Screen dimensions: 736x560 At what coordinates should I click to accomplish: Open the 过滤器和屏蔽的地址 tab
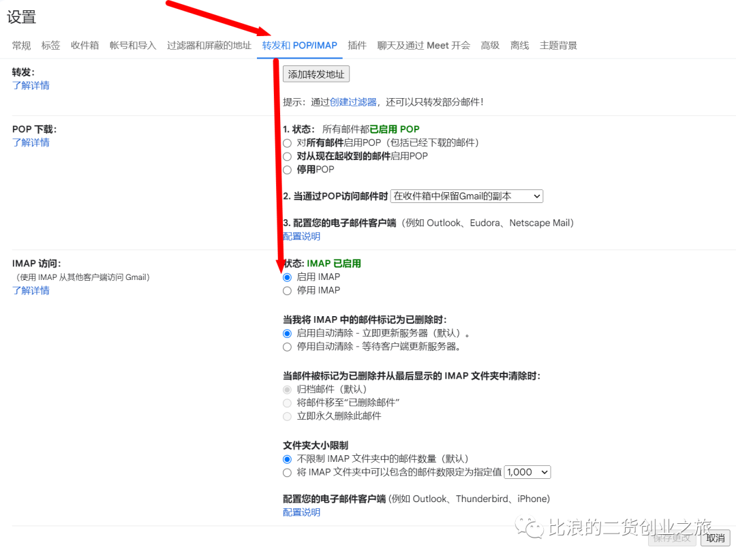pyautogui.click(x=209, y=45)
